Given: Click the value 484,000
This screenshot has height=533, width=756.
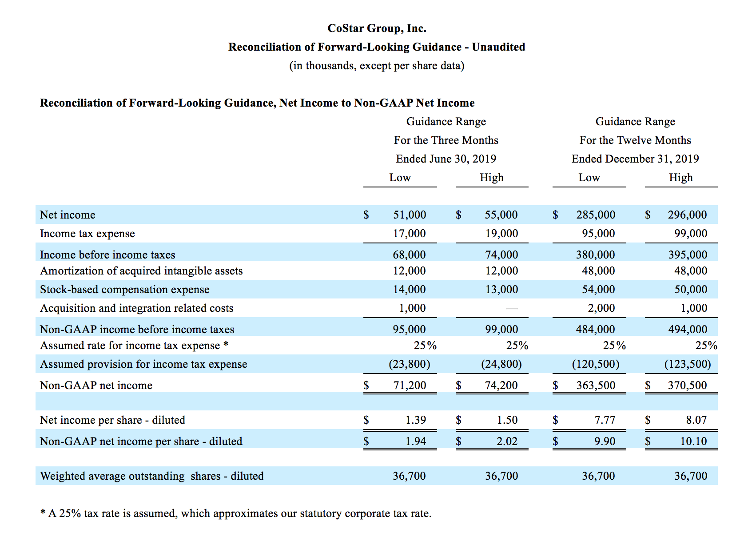Looking at the screenshot, I should (x=596, y=330).
